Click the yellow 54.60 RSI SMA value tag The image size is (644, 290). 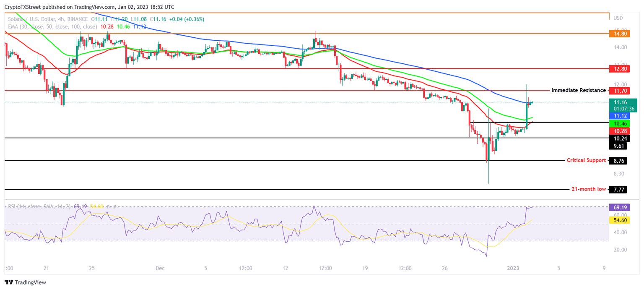pos(619,220)
